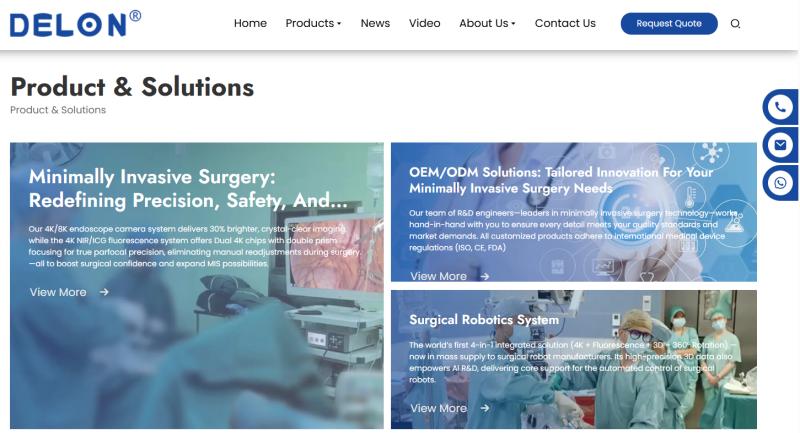Open the WhatsApp chat floating icon
The width and height of the screenshot is (800, 433).
pos(780,183)
